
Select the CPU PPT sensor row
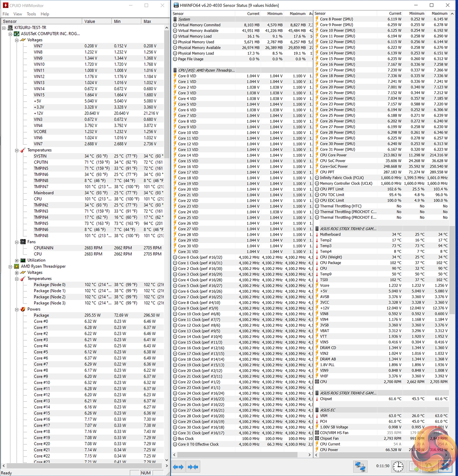(327, 172)
